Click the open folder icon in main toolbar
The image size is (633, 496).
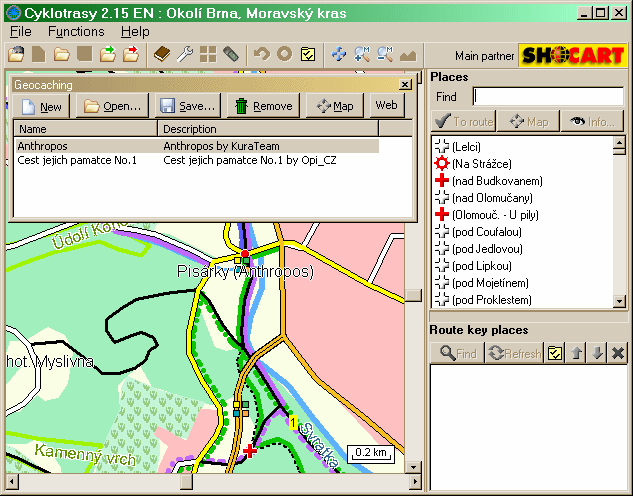tap(62, 54)
